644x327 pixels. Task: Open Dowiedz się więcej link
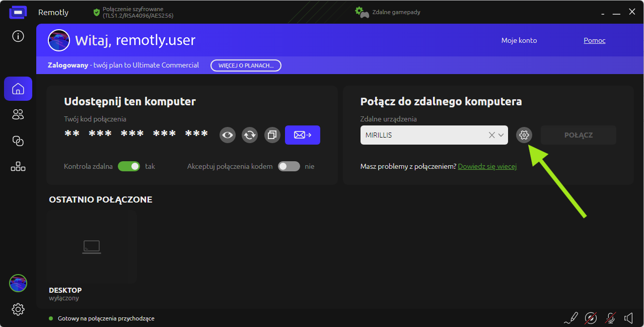click(x=487, y=166)
